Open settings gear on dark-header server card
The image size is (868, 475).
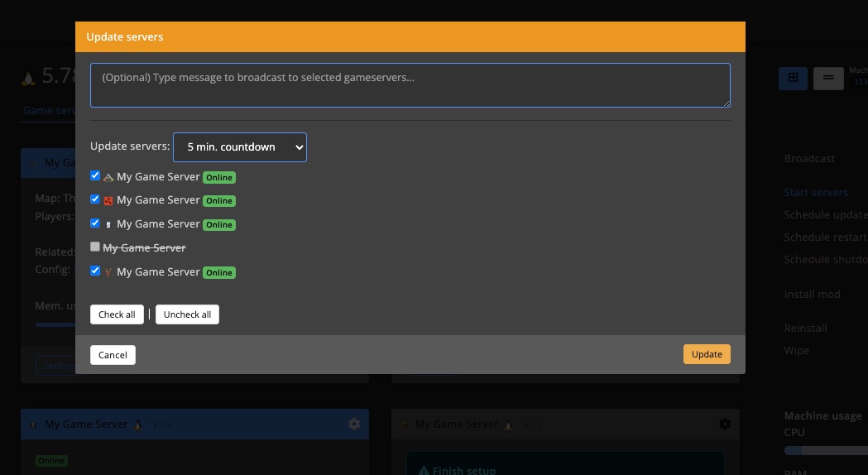click(725, 424)
